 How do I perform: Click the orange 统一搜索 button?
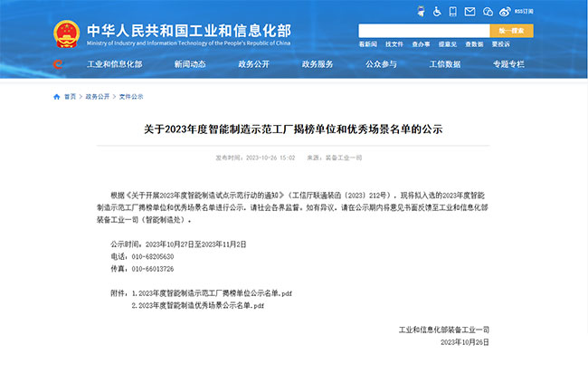click(x=511, y=31)
